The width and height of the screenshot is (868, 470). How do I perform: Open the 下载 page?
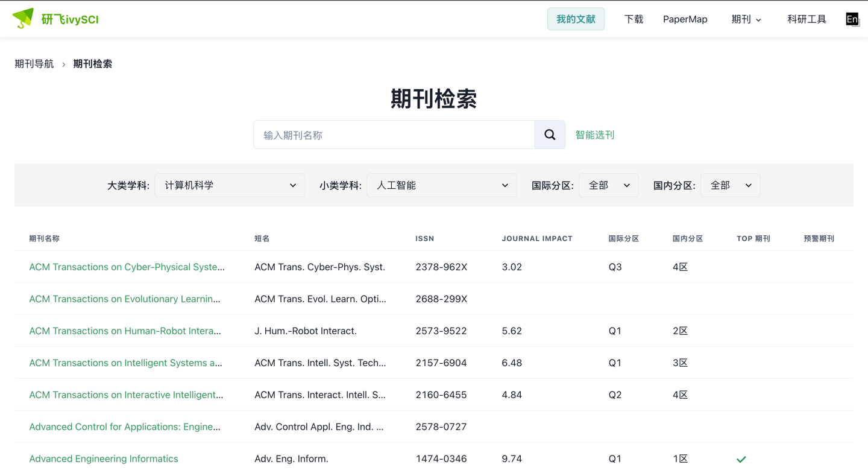point(634,19)
